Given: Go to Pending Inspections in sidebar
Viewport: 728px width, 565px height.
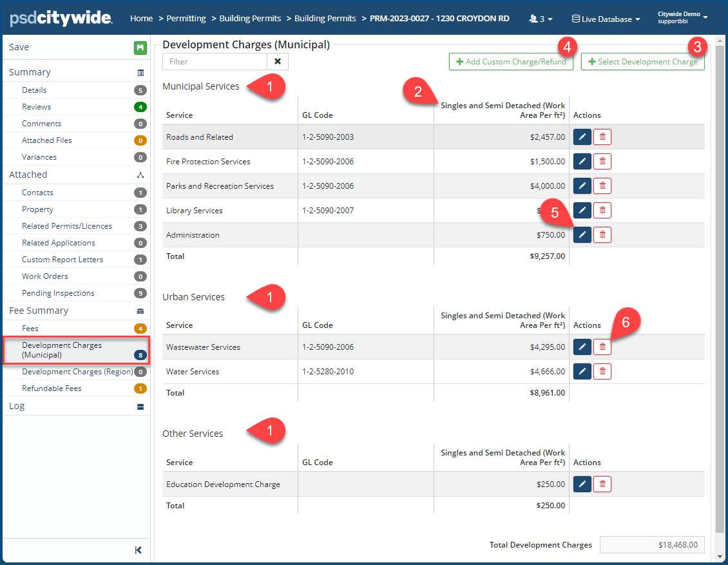Looking at the screenshot, I should coord(58,293).
